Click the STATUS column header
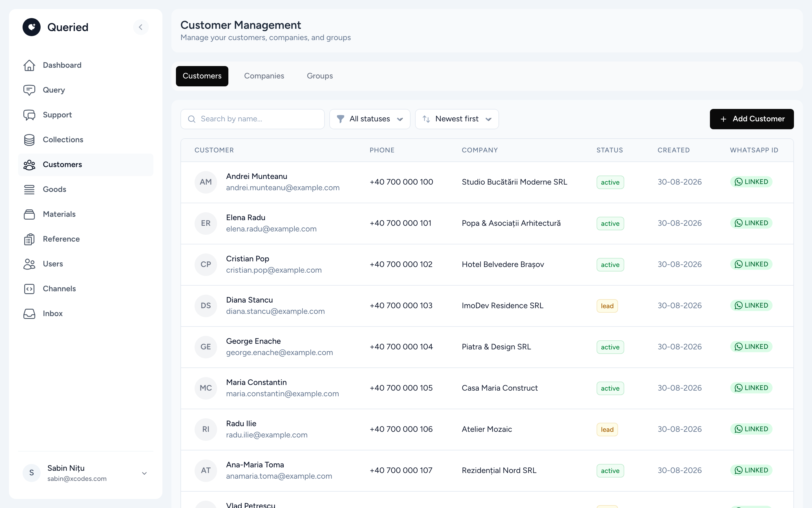This screenshot has width=812, height=508. [610, 150]
